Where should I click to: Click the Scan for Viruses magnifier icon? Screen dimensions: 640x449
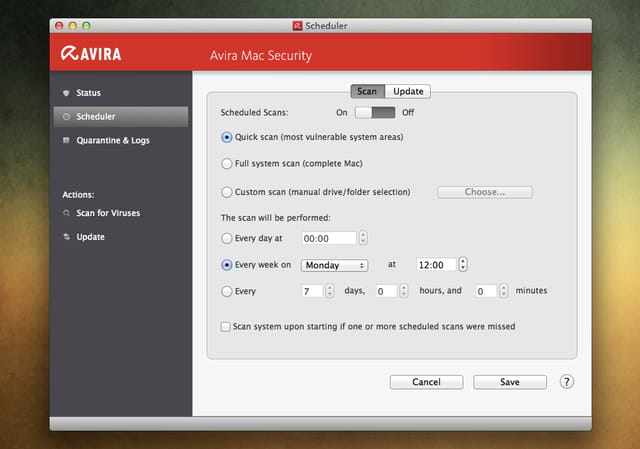click(66, 213)
